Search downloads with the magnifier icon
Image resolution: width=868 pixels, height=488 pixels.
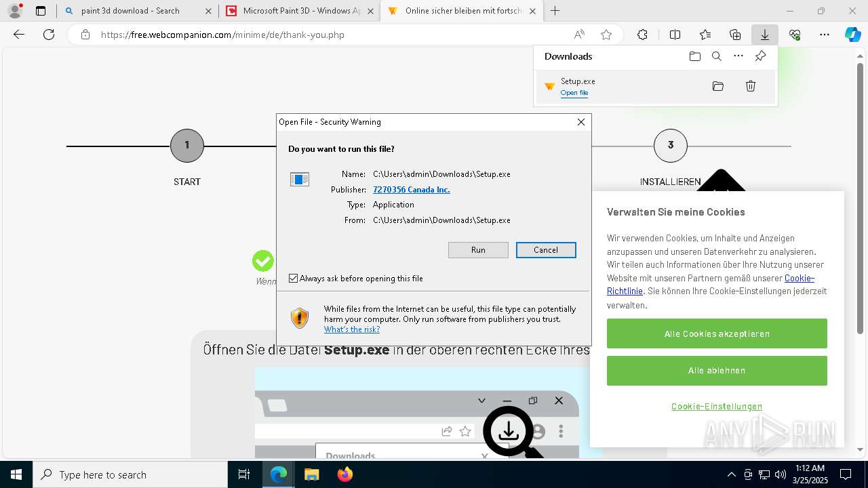pyautogui.click(x=717, y=56)
